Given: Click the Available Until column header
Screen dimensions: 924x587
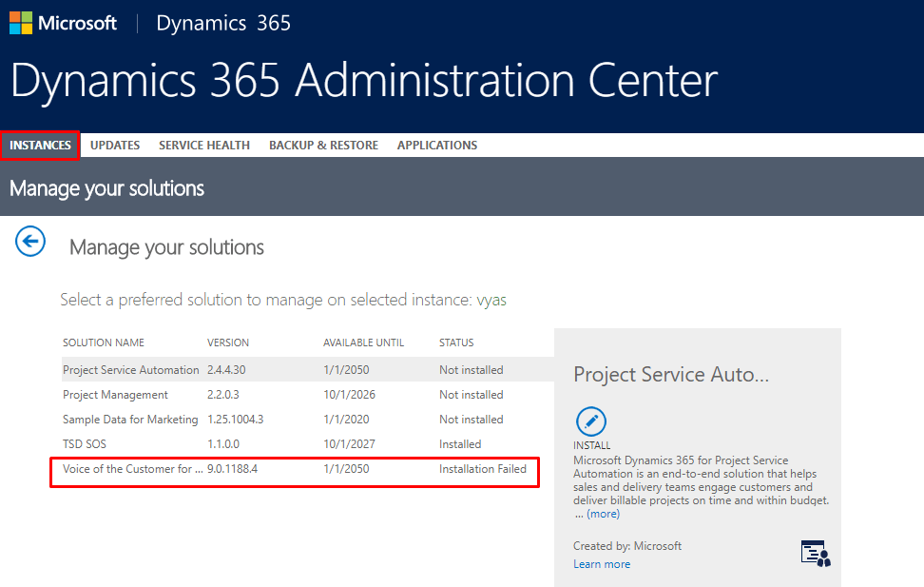Looking at the screenshot, I should coord(363,342).
